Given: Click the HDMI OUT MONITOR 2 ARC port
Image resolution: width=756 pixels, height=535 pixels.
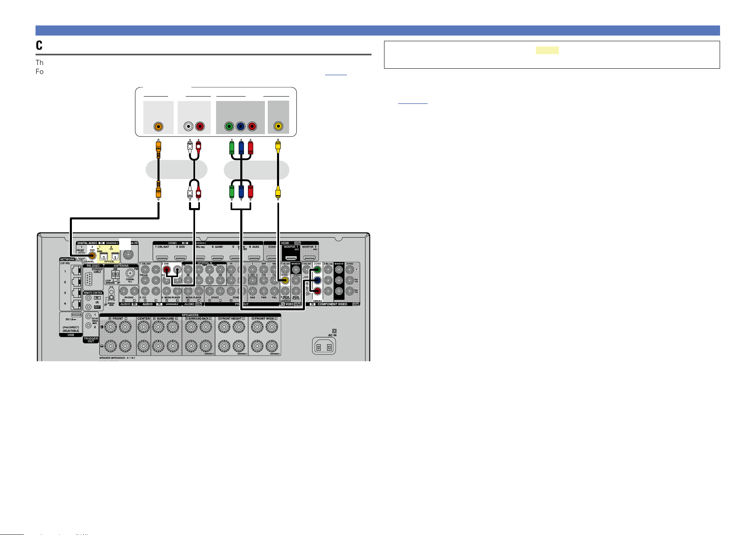Looking at the screenshot, I should 309,257.
